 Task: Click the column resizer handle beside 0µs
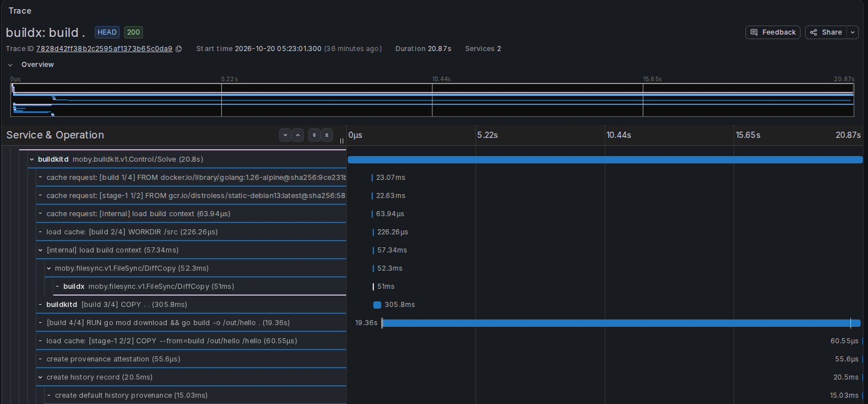342,141
